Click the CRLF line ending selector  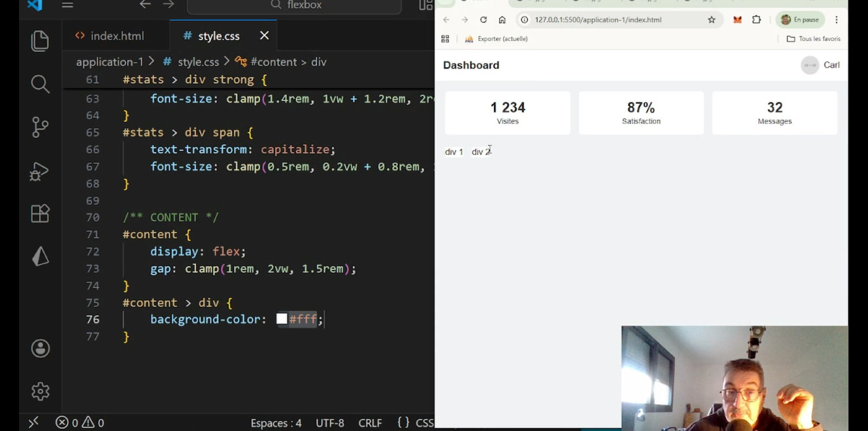[370, 423]
